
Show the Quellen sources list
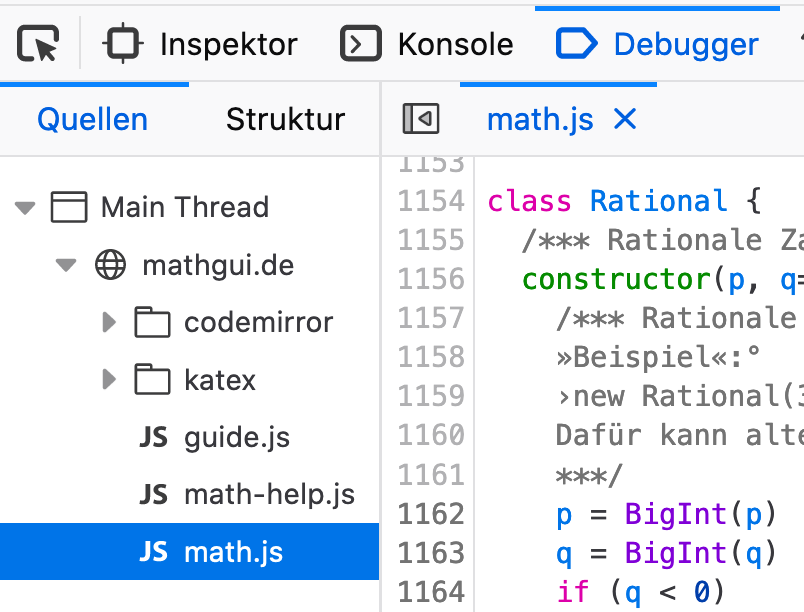point(92,120)
